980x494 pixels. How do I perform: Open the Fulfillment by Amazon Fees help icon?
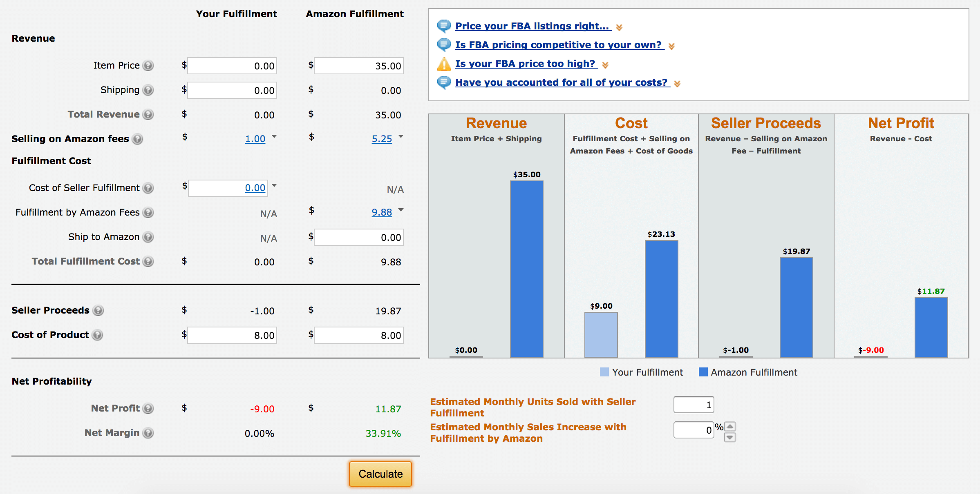148,212
